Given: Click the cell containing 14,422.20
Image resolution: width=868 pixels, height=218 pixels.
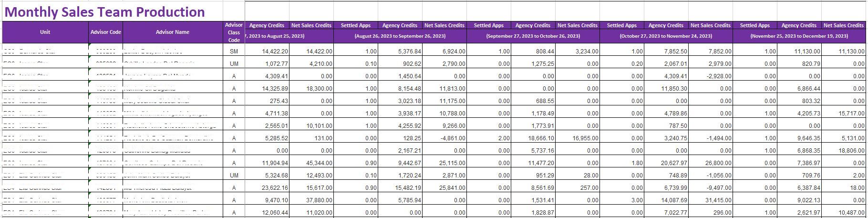Looking at the screenshot, I should [x=269, y=51].
